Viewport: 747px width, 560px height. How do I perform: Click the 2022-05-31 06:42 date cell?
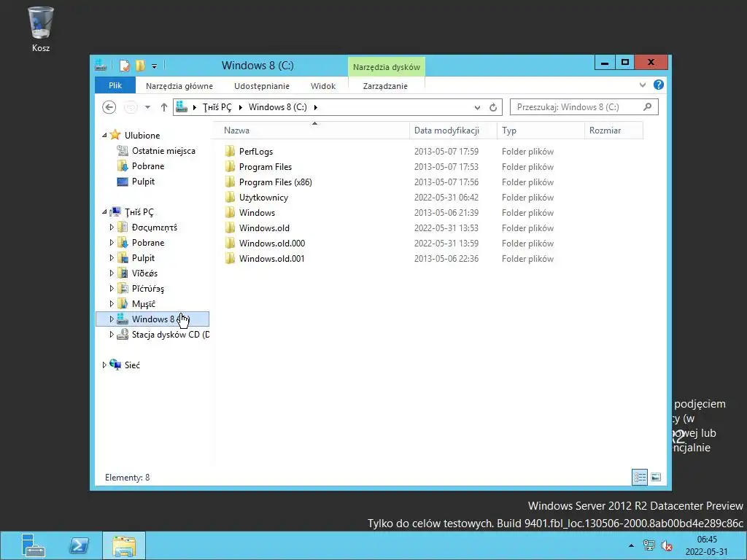(x=446, y=198)
